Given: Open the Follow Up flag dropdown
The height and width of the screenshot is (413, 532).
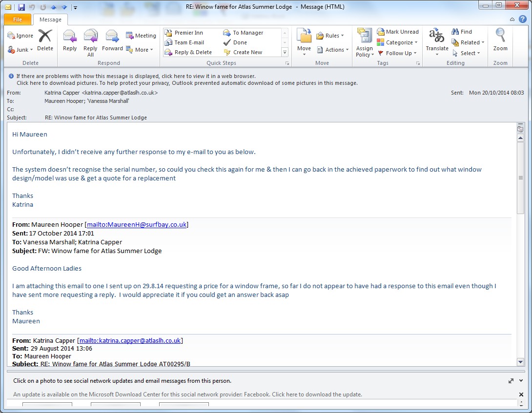Looking at the screenshot, I should tap(397, 53).
